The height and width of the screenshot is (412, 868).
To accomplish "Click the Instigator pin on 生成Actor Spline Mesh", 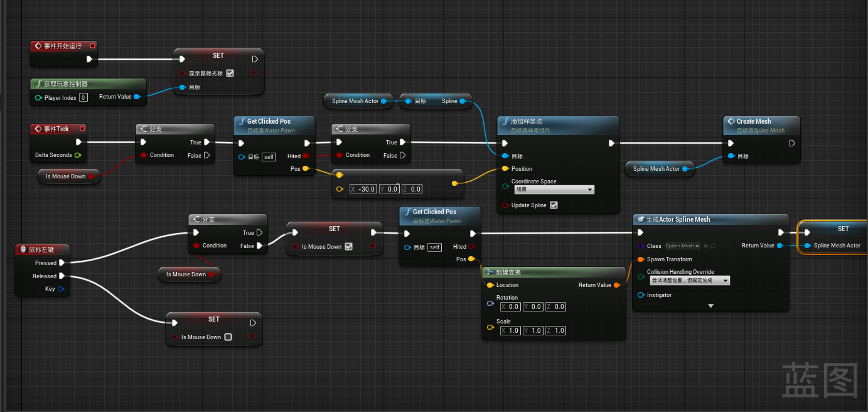I will point(641,295).
